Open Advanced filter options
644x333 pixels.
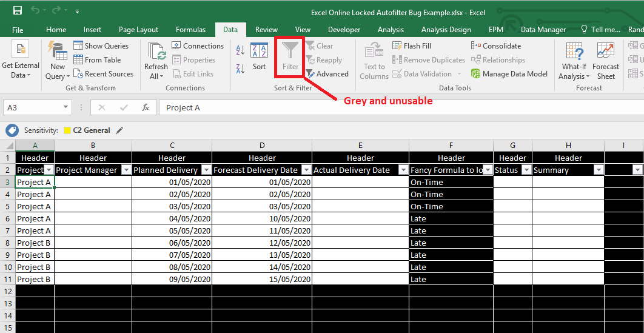pos(327,74)
